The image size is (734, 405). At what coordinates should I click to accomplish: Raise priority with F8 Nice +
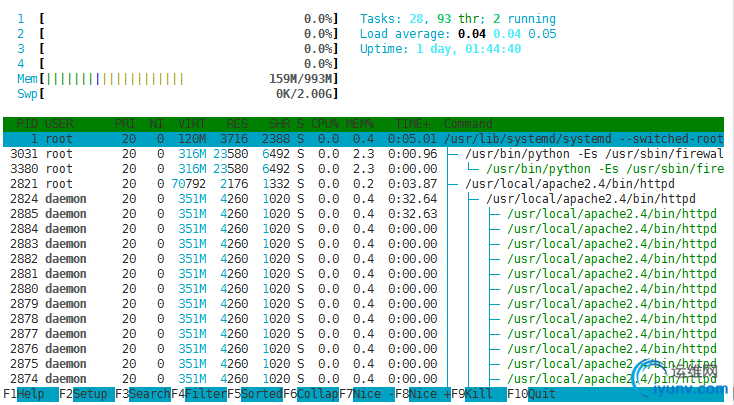point(423,394)
